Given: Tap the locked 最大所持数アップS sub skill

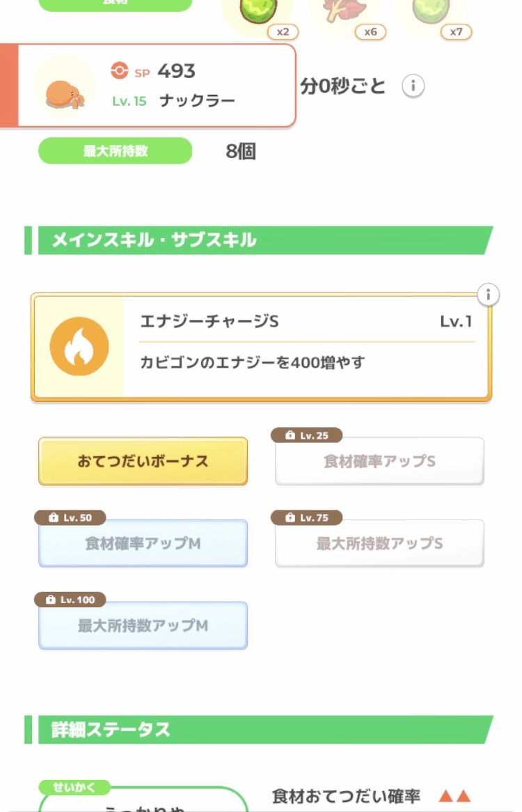Looking at the screenshot, I should pyautogui.click(x=379, y=544).
